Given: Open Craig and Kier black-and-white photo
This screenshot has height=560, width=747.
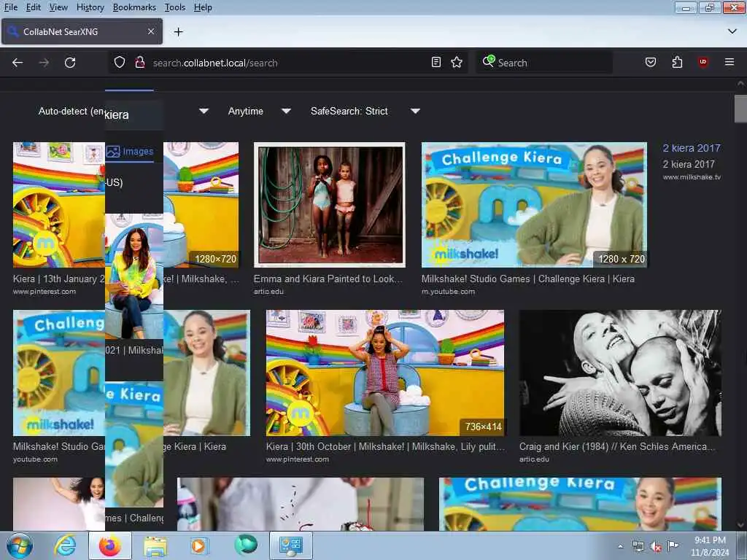Looking at the screenshot, I should tap(620, 373).
